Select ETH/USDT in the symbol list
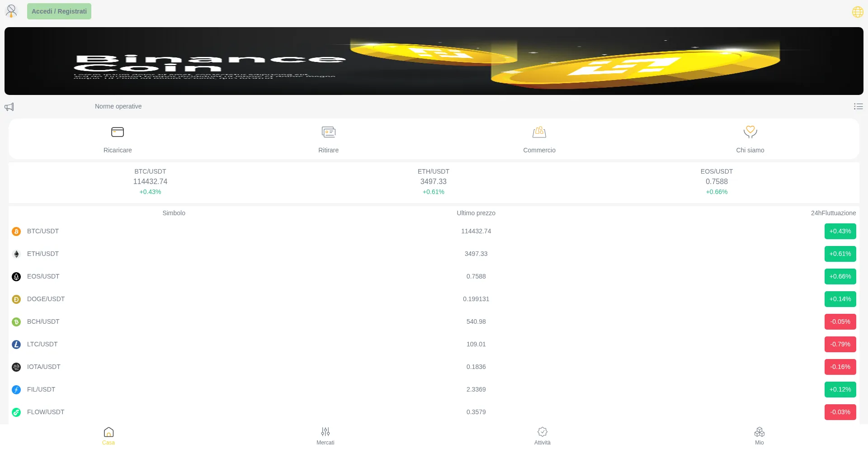 pos(43,254)
